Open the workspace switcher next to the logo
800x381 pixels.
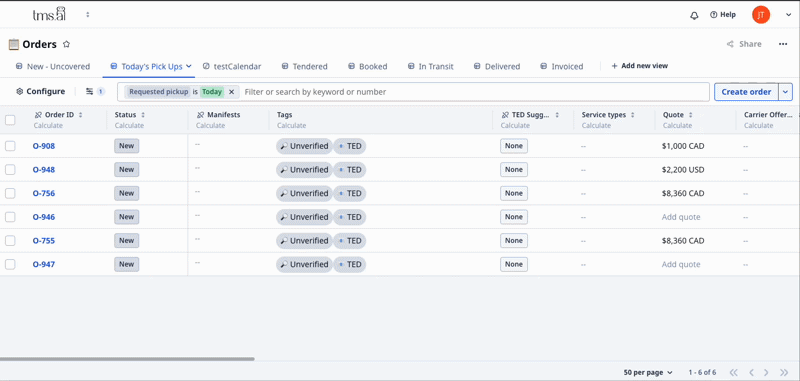click(88, 15)
